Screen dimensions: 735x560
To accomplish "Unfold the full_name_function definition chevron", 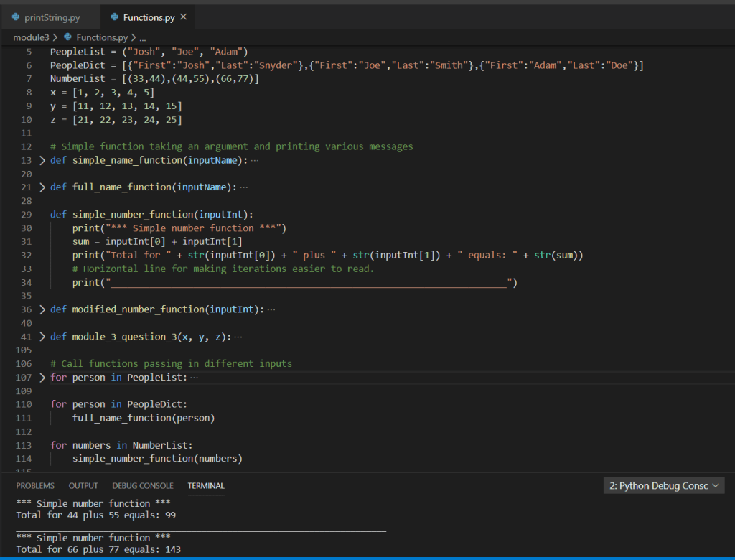I will click(x=42, y=187).
